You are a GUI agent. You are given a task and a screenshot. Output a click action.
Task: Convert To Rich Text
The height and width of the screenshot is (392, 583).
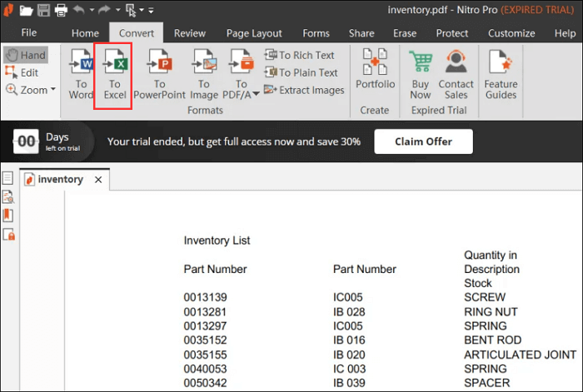(299, 55)
